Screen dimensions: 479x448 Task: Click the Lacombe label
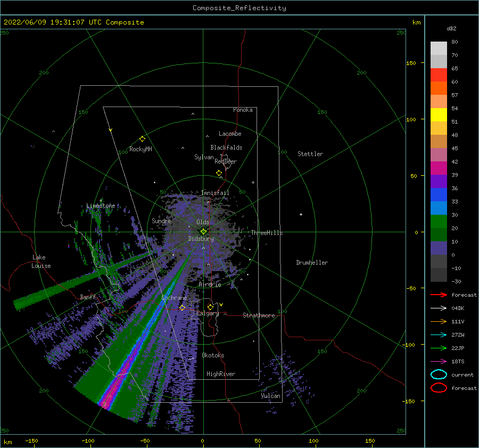point(230,134)
